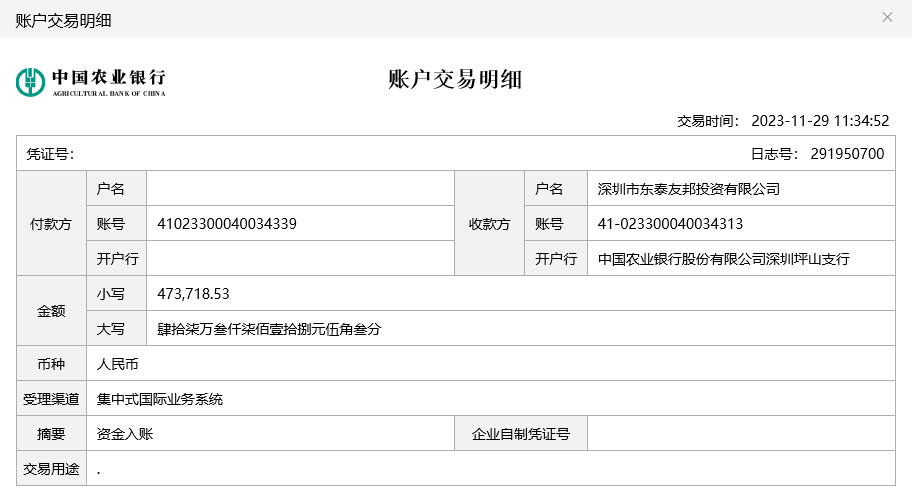Close the 账户交易明细 dialog
The height and width of the screenshot is (494, 912).
click(x=887, y=17)
